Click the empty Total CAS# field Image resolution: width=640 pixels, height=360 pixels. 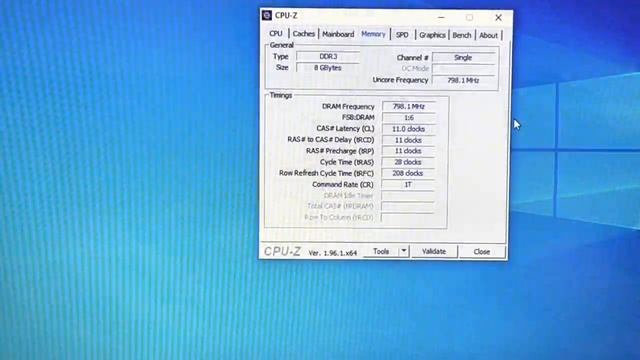coord(408,207)
